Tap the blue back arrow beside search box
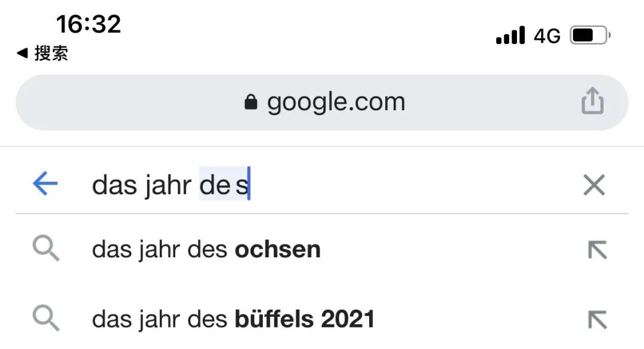644x349 pixels. pos(45,183)
